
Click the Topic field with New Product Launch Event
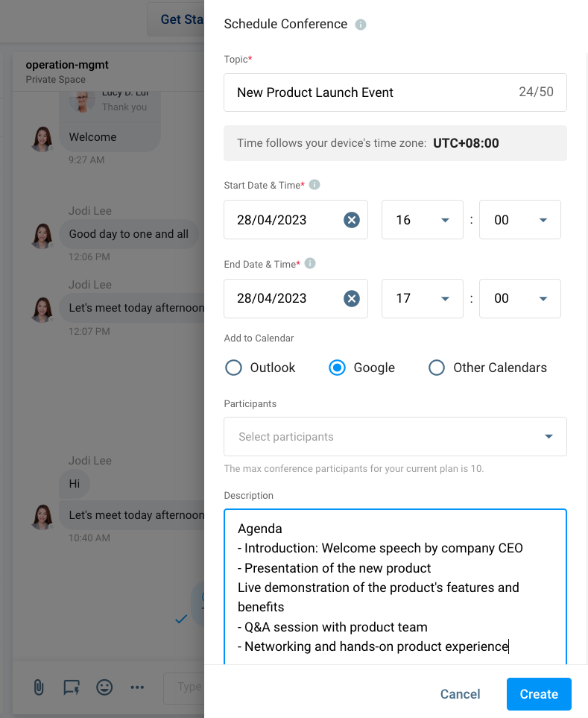point(373,92)
